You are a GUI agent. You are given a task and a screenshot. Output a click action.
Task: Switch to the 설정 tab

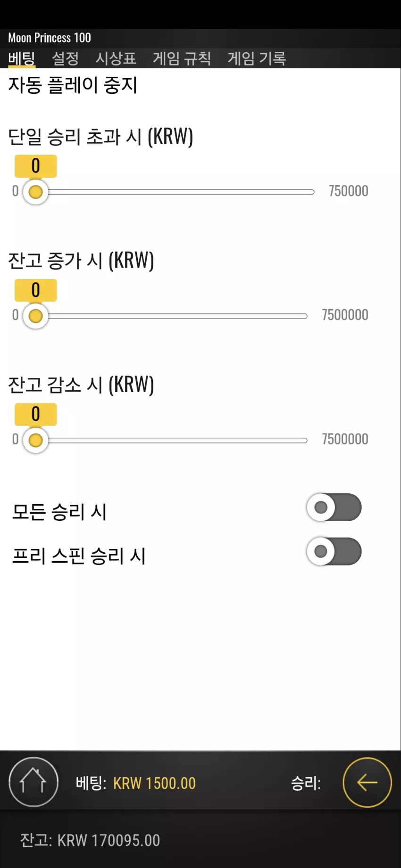[65, 58]
